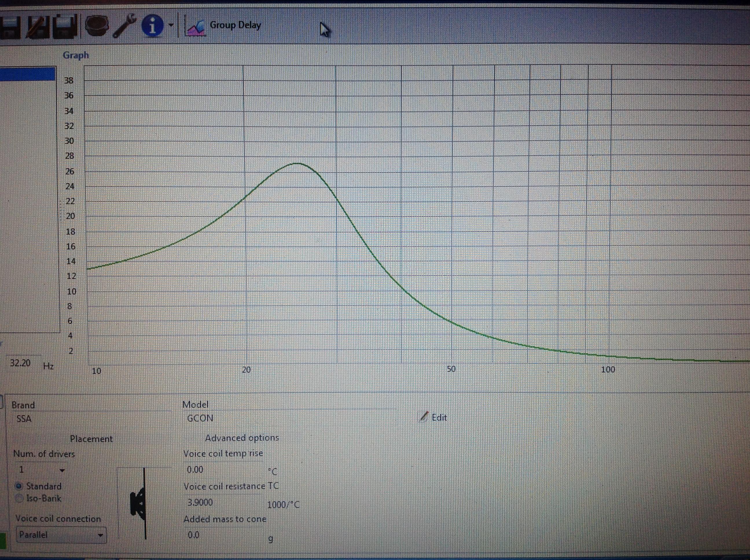Click the Voice coil resistance TC field
The width and height of the screenshot is (750, 560).
click(223, 502)
